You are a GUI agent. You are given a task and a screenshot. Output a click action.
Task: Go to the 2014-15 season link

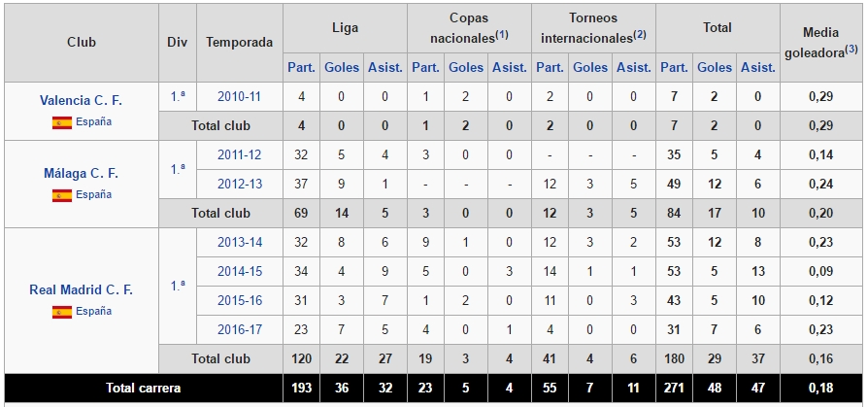[x=239, y=272]
